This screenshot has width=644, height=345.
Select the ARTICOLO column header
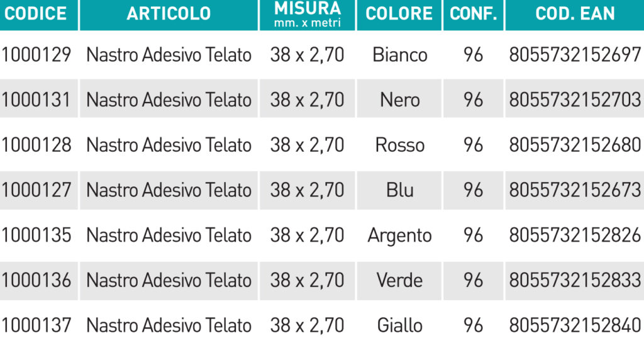click(169, 14)
